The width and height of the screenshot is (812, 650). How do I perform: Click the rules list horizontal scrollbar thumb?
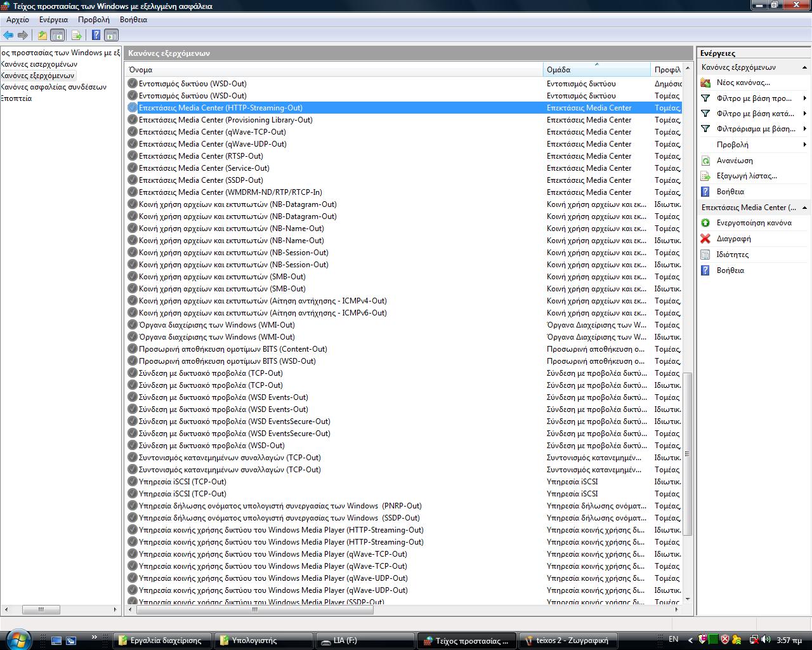255,609
